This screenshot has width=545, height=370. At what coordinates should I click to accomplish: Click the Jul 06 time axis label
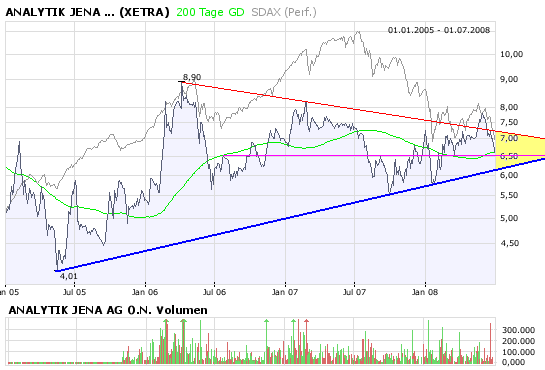[x=214, y=292]
